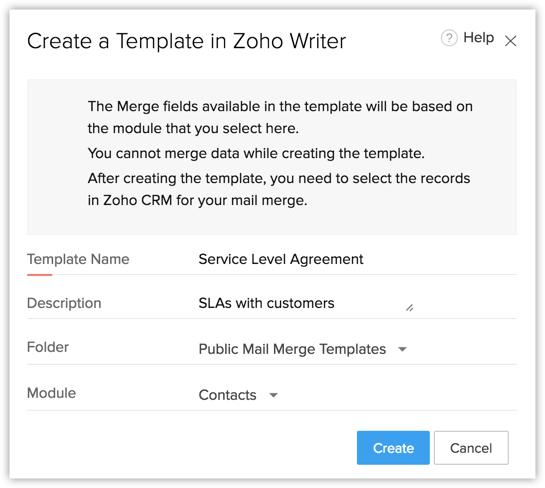
Task: Close the Create a Template dialog
Action: [x=510, y=41]
